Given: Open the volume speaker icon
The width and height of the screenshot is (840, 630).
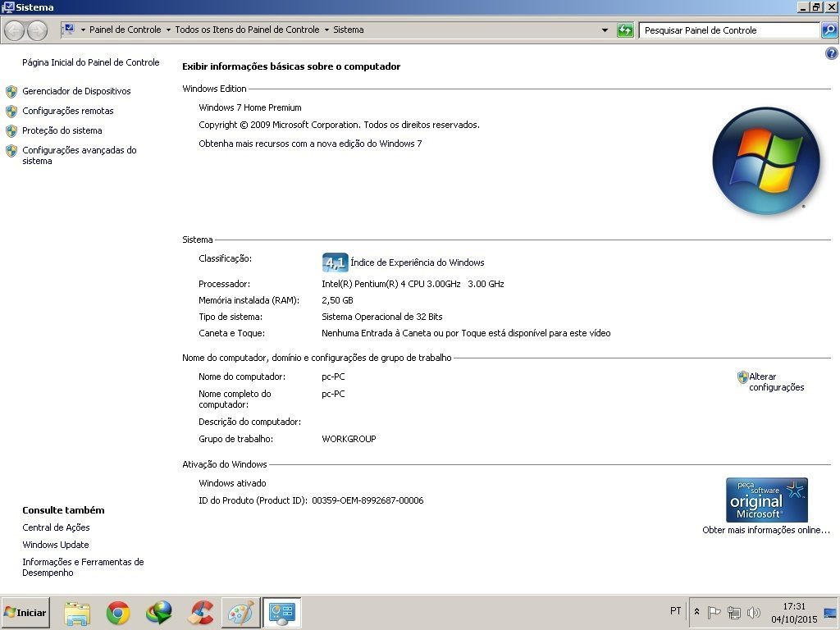Looking at the screenshot, I should (x=754, y=612).
